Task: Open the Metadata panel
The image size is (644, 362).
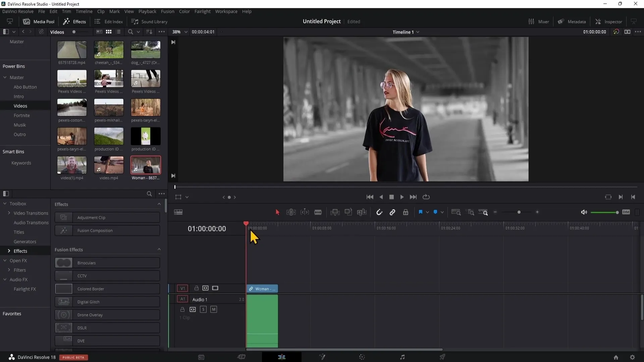Action: (x=572, y=21)
